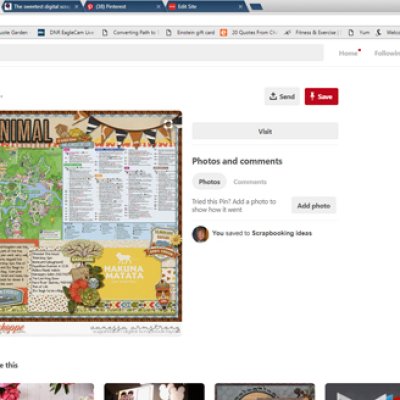The width and height of the screenshot is (400, 400).
Task: Switch to the Pinterest browser tab
Action: pos(123,6)
